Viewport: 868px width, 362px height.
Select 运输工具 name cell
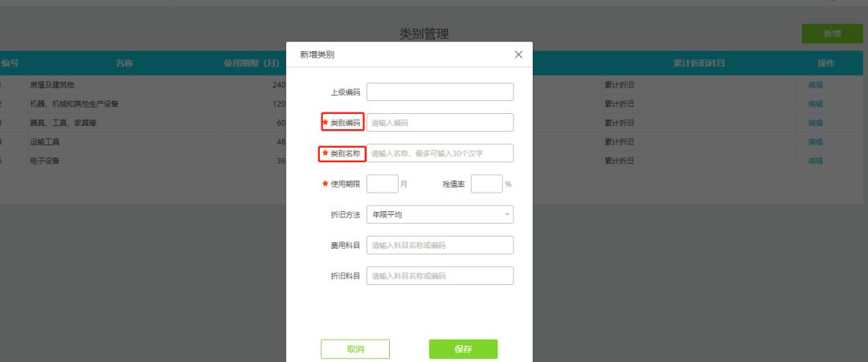pos(45,142)
